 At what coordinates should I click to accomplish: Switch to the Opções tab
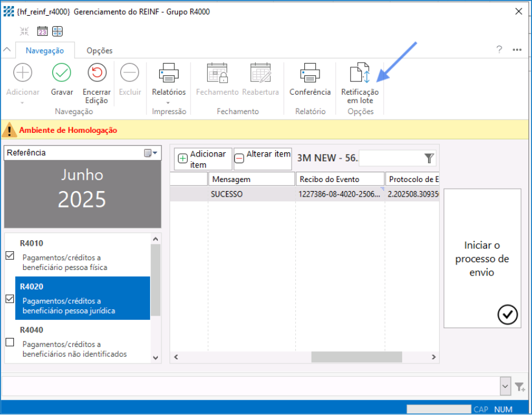tap(99, 51)
